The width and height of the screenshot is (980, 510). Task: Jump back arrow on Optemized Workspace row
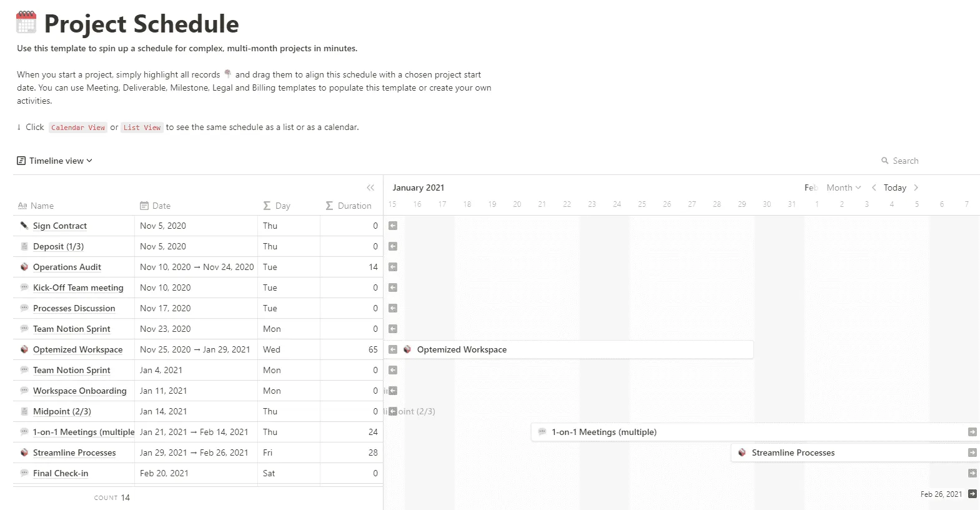(x=393, y=349)
